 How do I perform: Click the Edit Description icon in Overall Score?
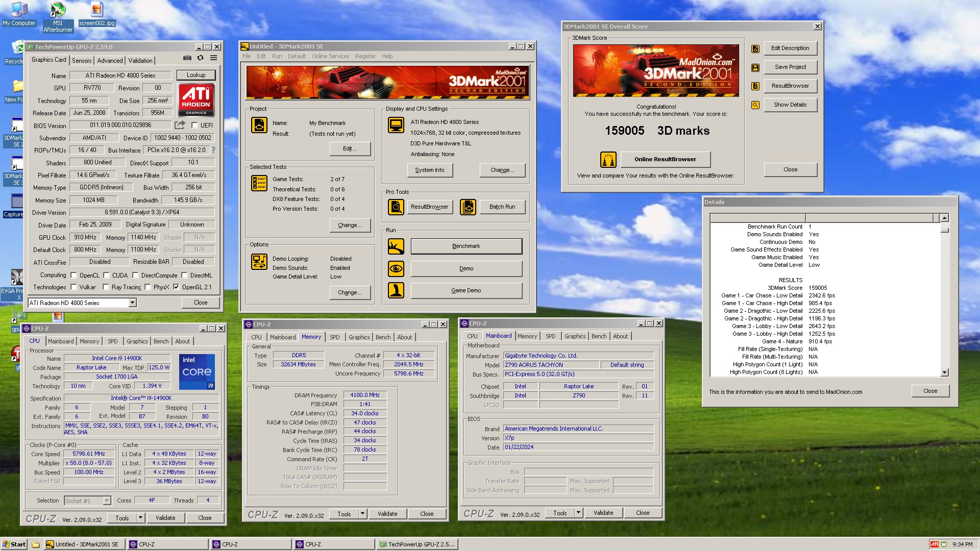point(755,49)
